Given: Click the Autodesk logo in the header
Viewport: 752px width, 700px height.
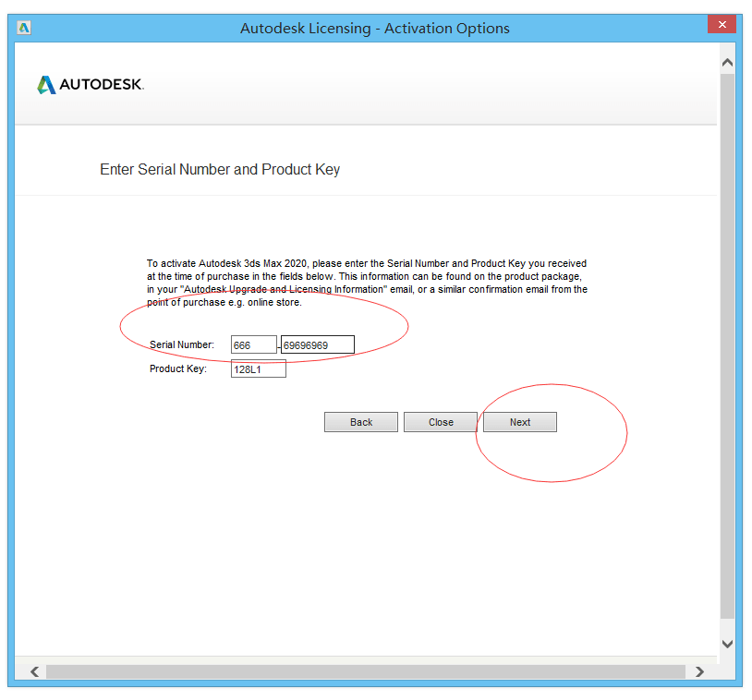Looking at the screenshot, I should [91, 84].
